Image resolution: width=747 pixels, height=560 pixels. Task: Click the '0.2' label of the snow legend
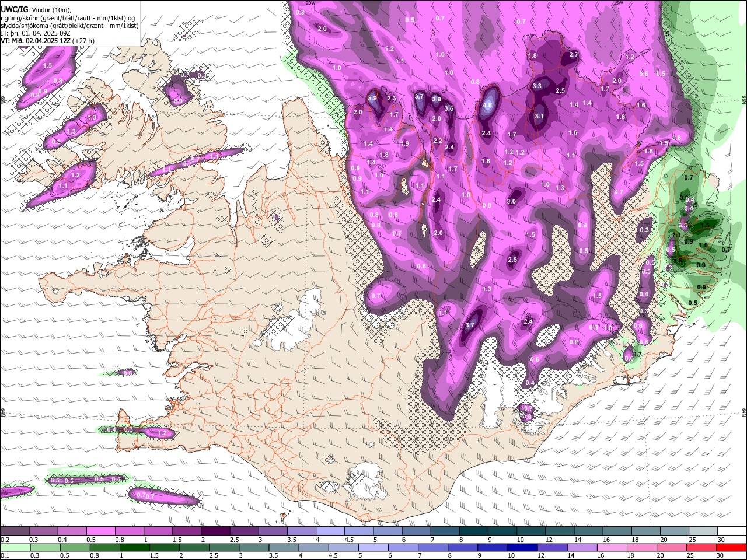coord(5,540)
